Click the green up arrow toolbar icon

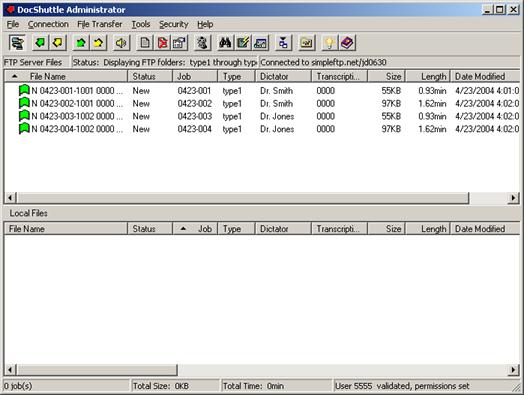click(81, 43)
